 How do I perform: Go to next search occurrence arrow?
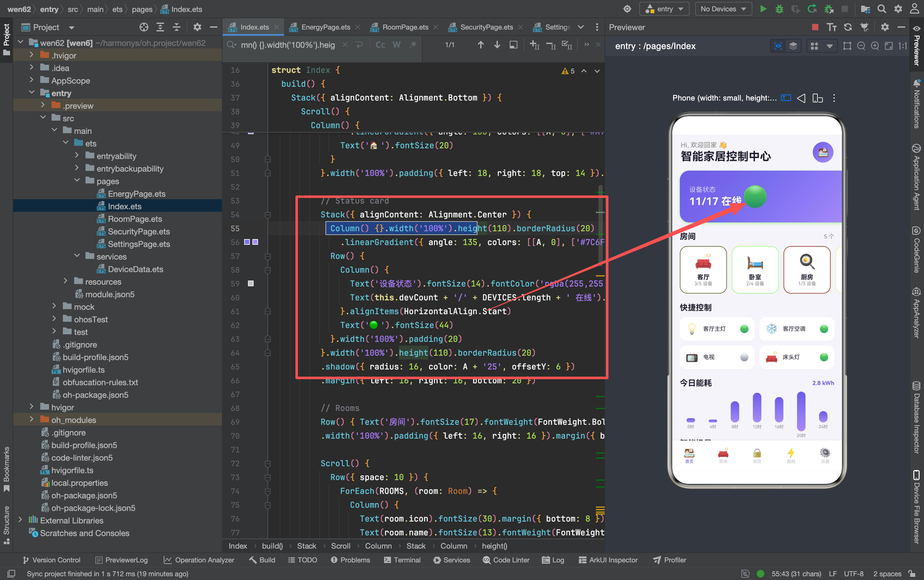coord(497,45)
